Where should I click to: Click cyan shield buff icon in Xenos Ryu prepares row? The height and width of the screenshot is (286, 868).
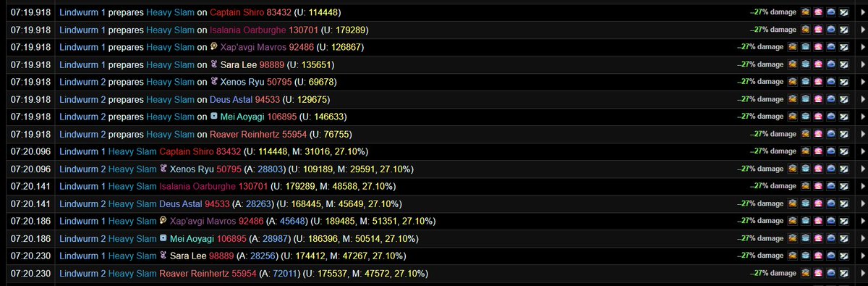(x=805, y=82)
